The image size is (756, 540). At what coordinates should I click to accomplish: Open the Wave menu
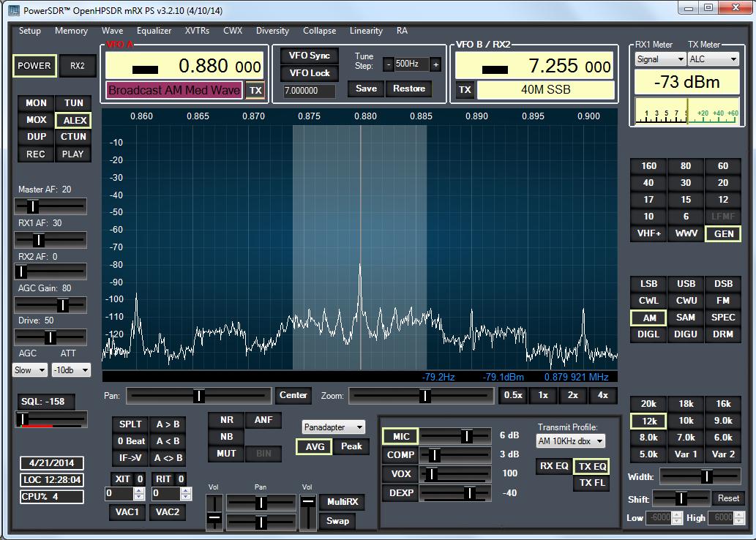(113, 31)
